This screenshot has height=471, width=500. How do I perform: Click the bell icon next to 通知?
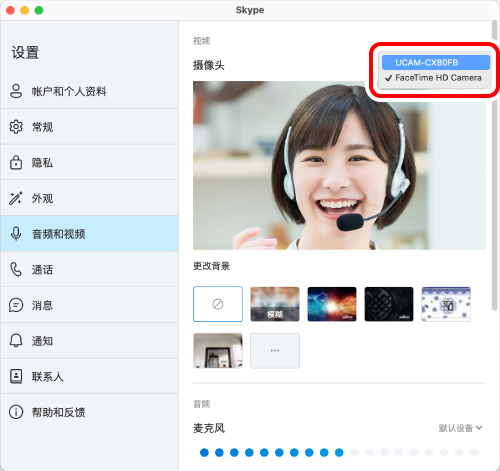pyautogui.click(x=16, y=341)
